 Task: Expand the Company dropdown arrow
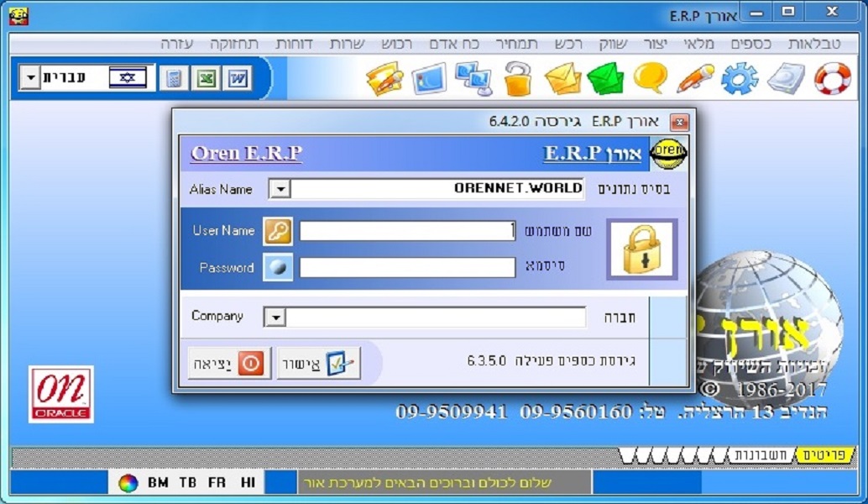(x=275, y=318)
